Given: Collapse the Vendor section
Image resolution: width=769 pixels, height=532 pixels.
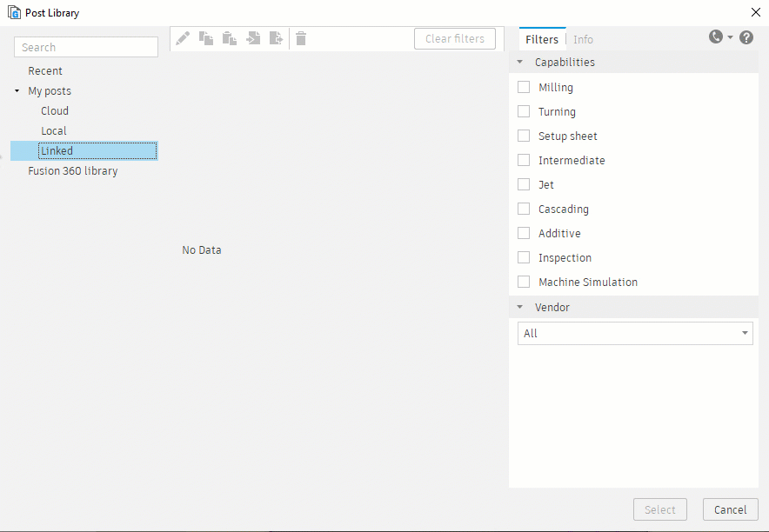Looking at the screenshot, I should click(x=520, y=307).
